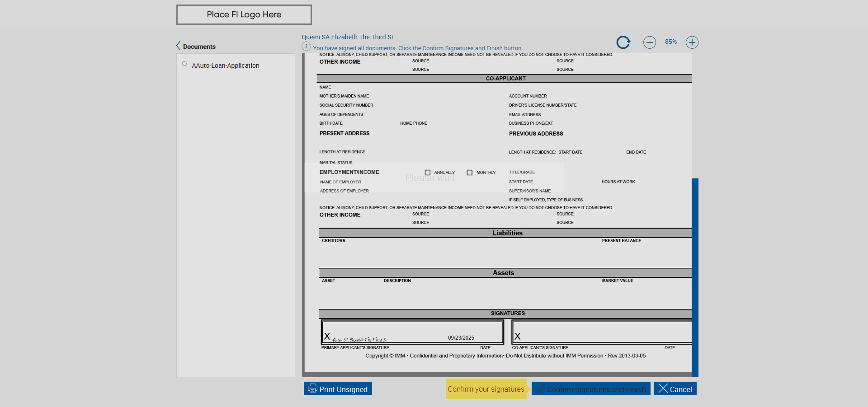Click magnifier icon next to AAuto-Loan-Application
The image size is (868, 407).
tap(184, 65)
